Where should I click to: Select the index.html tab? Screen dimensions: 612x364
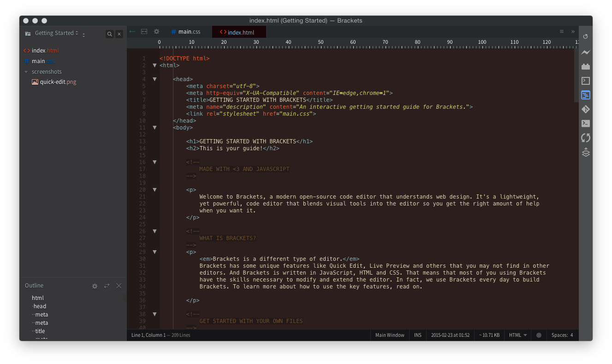pyautogui.click(x=239, y=32)
